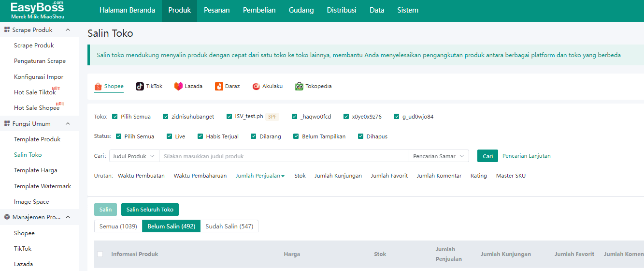Click the Salin button
The height and width of the screenshot is (271, 644).
[105, 210]
